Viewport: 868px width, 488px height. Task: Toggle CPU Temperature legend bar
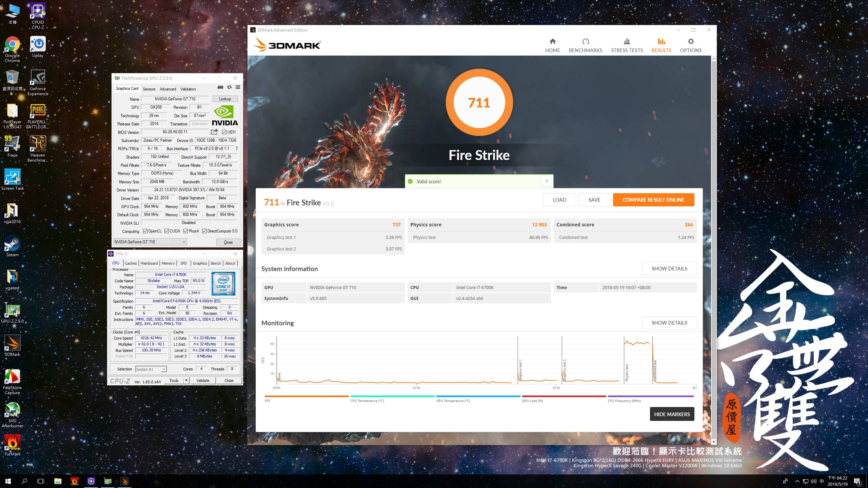tap(392, 396)
